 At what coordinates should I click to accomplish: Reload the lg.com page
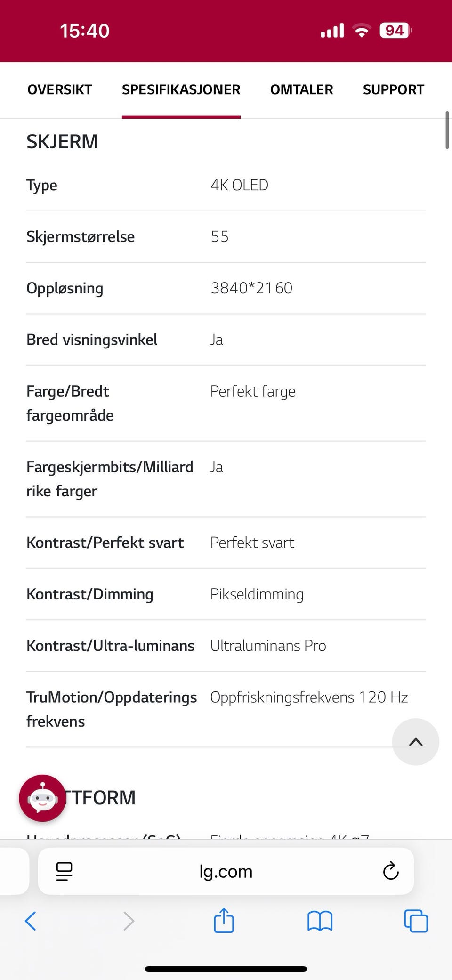click(x=391, y=871)
